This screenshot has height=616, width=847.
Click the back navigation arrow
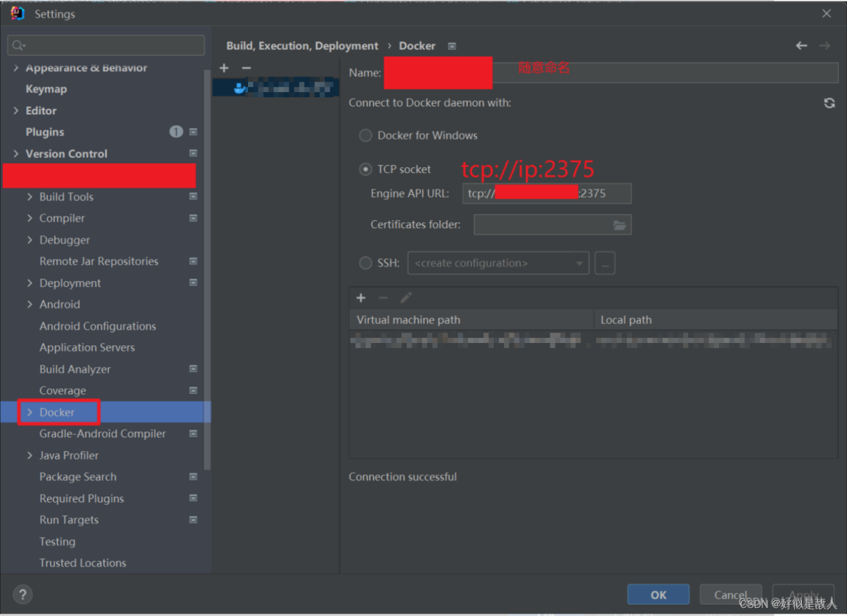801,46
